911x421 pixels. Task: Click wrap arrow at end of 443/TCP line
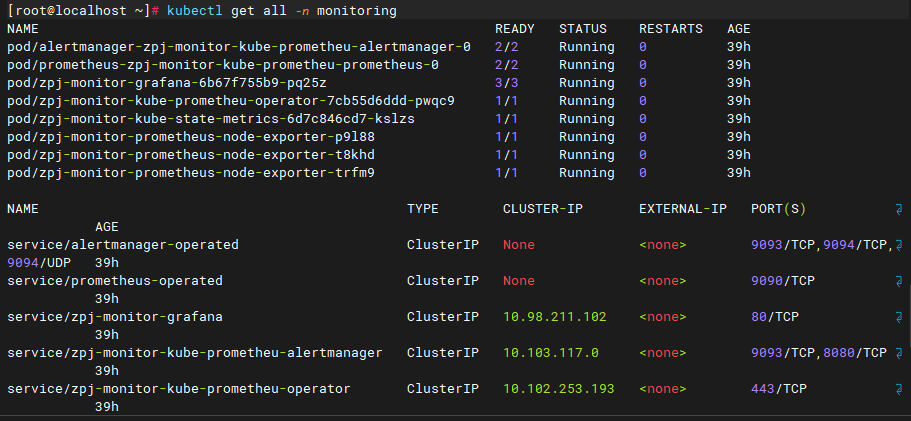point(899,389)
